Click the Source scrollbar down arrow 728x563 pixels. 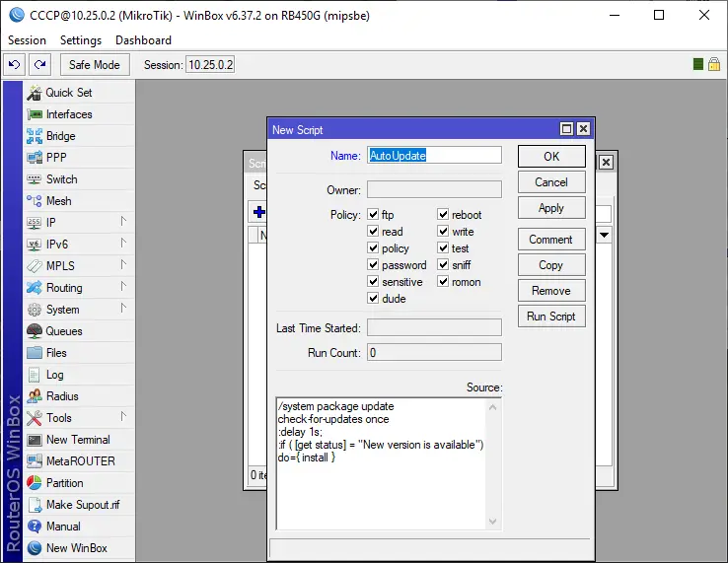492,522
